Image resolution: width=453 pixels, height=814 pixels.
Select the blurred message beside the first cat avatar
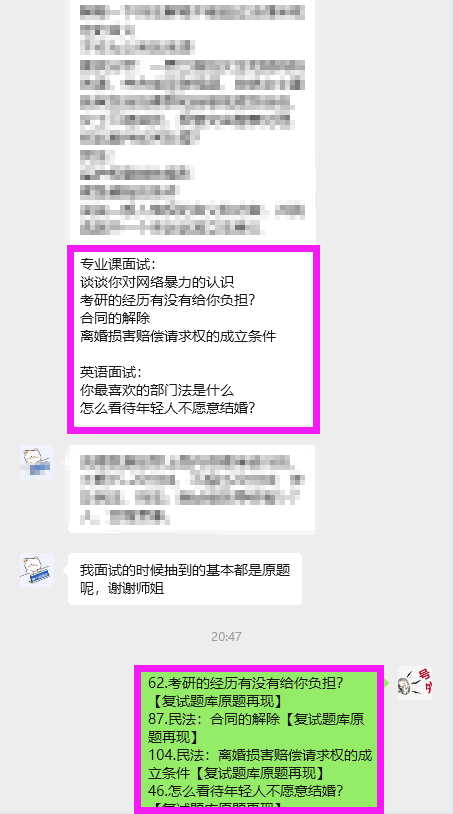pos(191,489)
